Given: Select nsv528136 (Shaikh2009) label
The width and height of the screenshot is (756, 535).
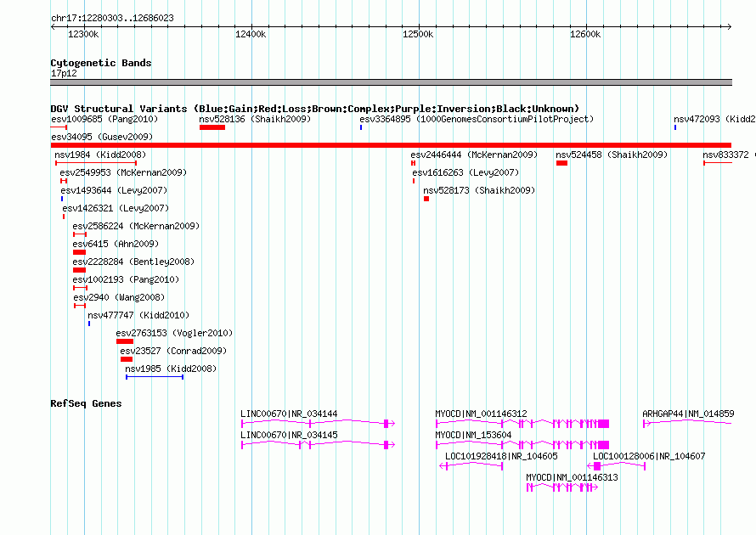Looking at the screenshot, I should click(x=255, y=119).
